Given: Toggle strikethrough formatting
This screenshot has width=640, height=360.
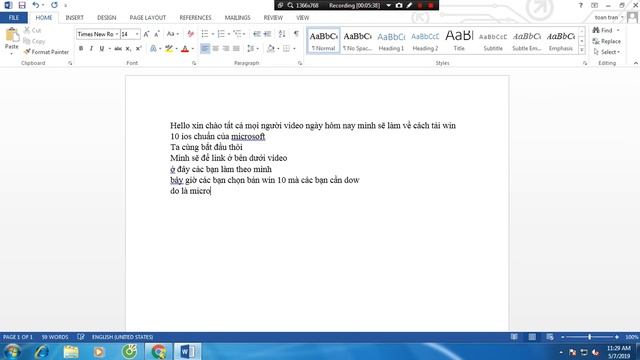Looking at the screenshot, I should pyautogui.click(x=118, y=49).
